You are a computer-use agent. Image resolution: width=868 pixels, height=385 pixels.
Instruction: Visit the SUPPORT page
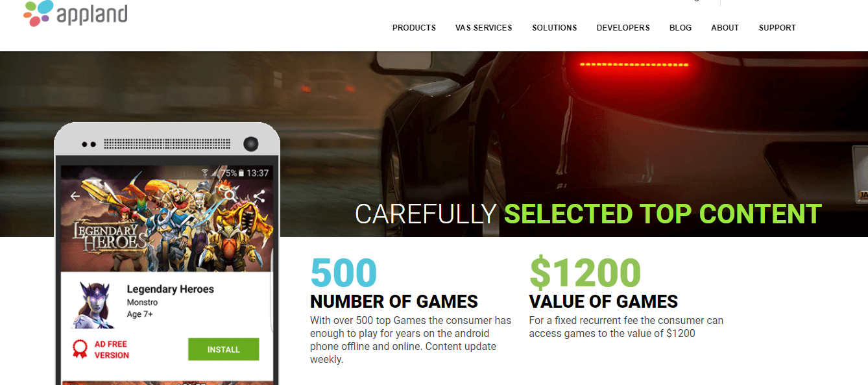777,28
